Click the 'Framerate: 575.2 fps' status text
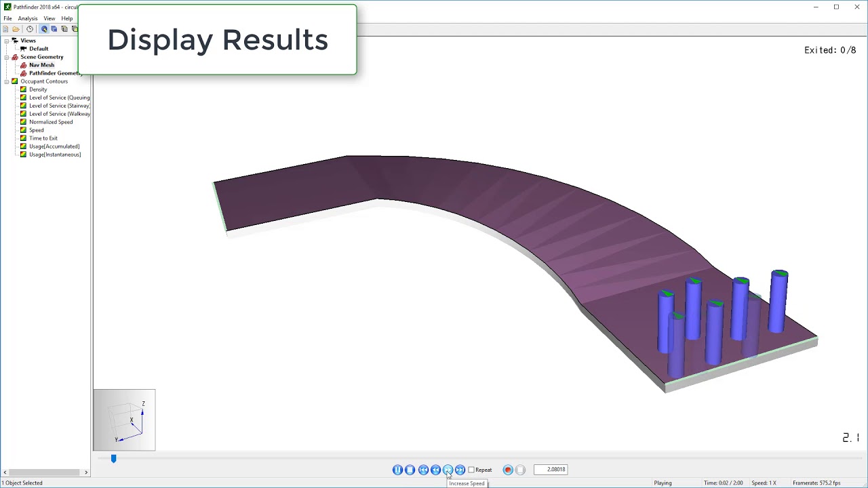The image size is (868, 488). pos(816,483)
